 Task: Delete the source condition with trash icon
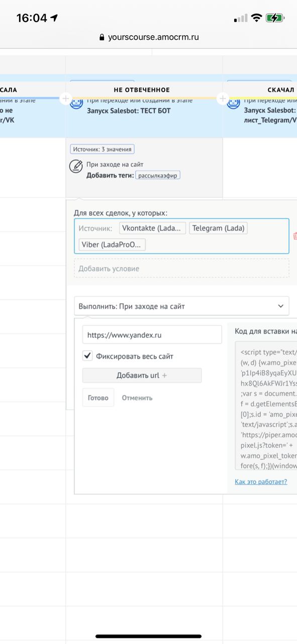point(295,236)
